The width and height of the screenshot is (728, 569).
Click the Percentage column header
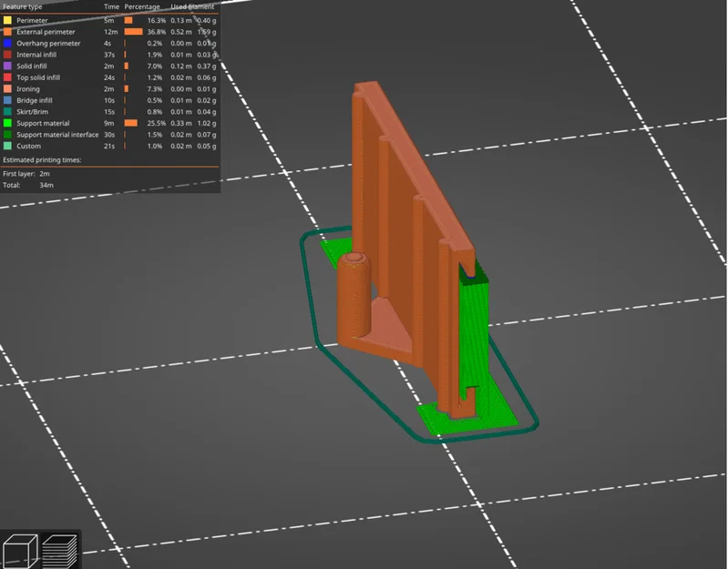click(142, 7)
